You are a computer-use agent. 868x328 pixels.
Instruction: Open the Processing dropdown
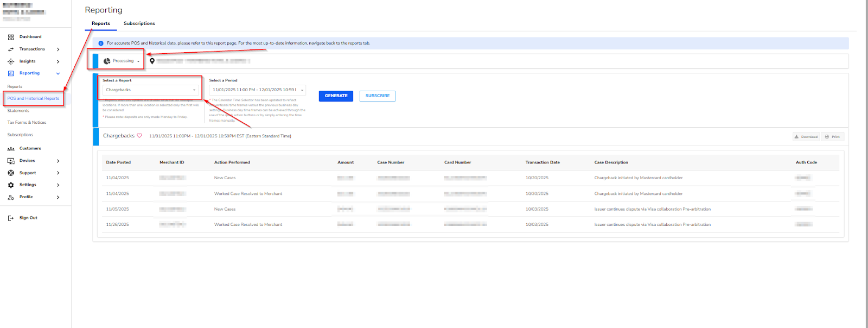click(x=123, y=61)
